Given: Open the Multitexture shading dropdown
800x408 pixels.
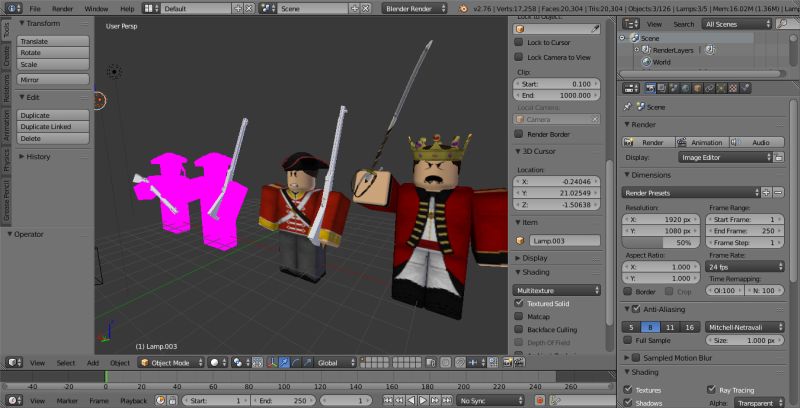Looking at the screenshot, I should [x=557, y=290].
